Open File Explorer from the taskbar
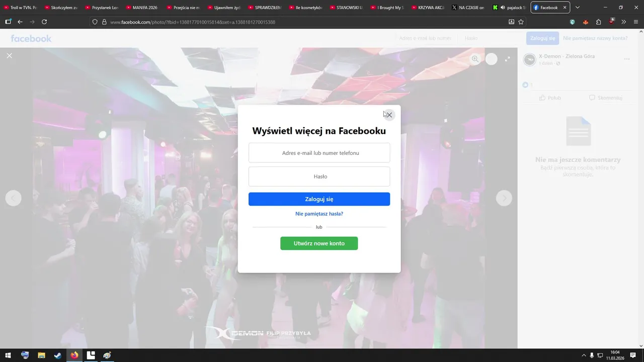 click(x=41, y=355)
